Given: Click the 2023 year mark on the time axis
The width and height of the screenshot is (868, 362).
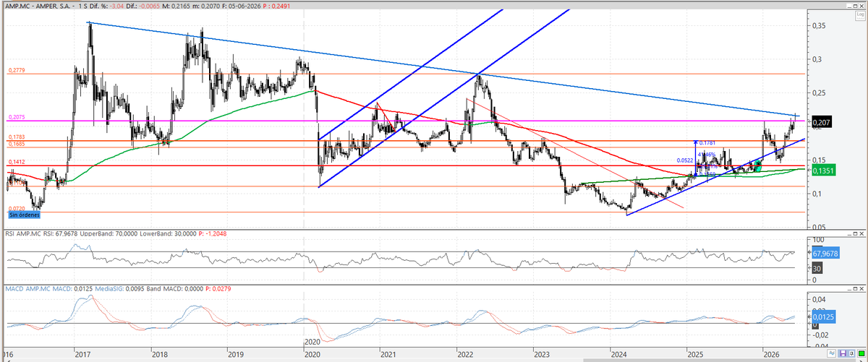Looking at the screenshot, I should click(x=541, y=354).
